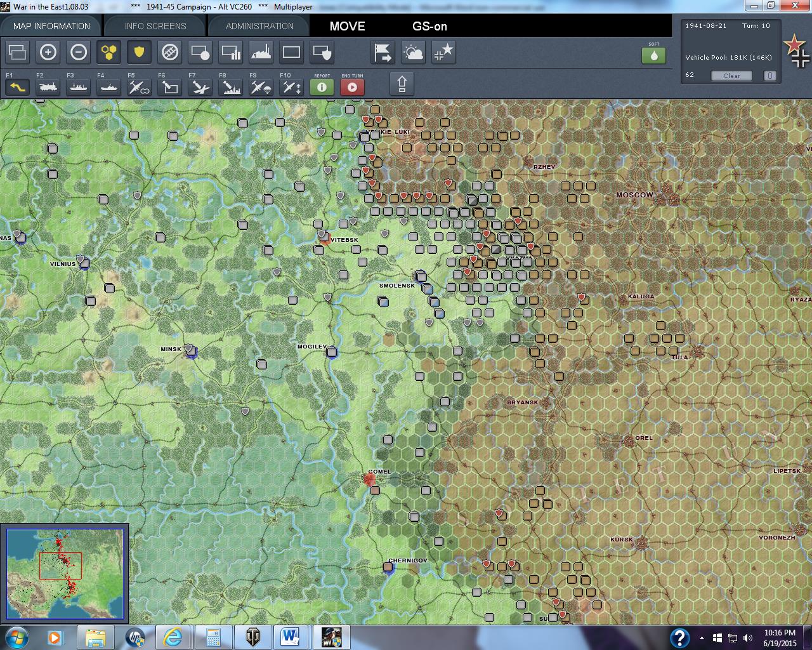This screenshot has height=650, width=812.
Task: Select F1 move mode arrow icon
Action: point(17,86)
